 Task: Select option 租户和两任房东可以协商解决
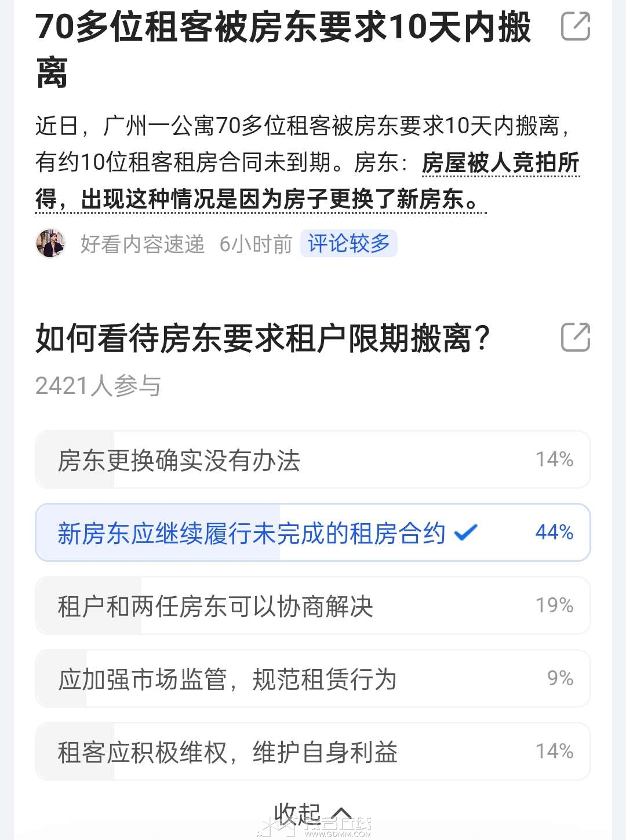point(313,606)
